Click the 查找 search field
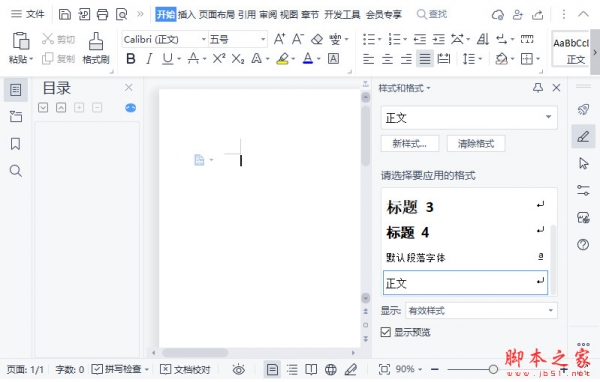The height and width of the screenshot is (382, 600). [432, 15]
